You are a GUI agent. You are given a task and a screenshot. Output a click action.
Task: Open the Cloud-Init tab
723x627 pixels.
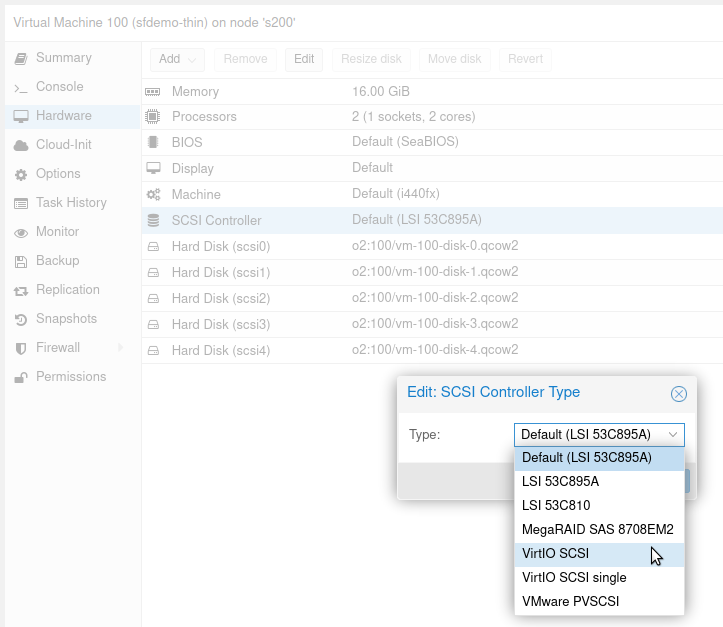(x=72, y=145)
